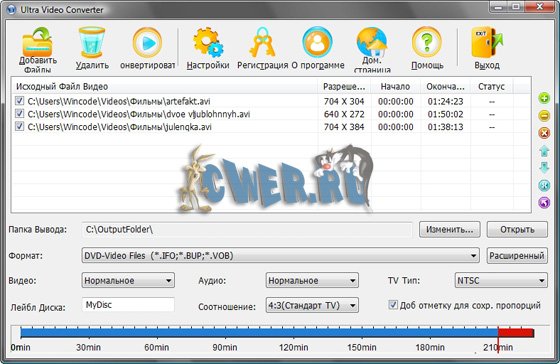Move file up with up-arrow icon

pos(544,151)
